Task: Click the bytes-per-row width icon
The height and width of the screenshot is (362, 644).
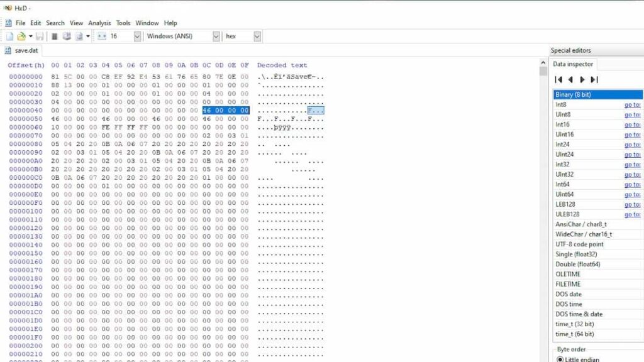Action: [102, 36]
